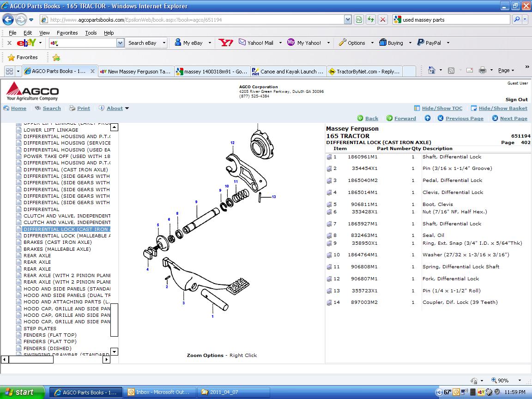Open the My Yahoo! toolbar button
The image size is (532, 399).
[304, 43]
